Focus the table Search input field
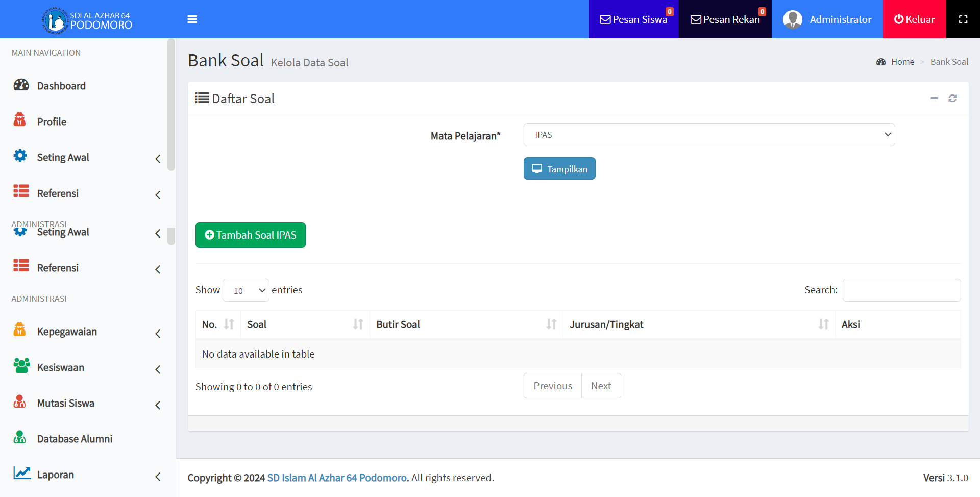Screen dimensions: 980x497 coord(901,290)
